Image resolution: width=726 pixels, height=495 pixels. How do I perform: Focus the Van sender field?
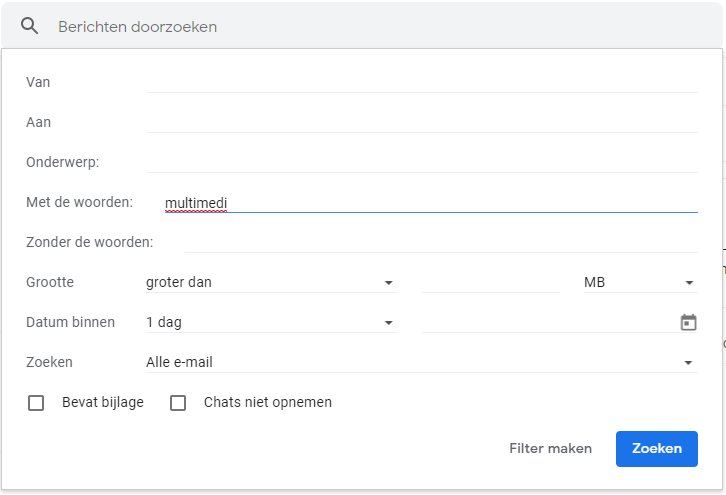pos(422,82)
